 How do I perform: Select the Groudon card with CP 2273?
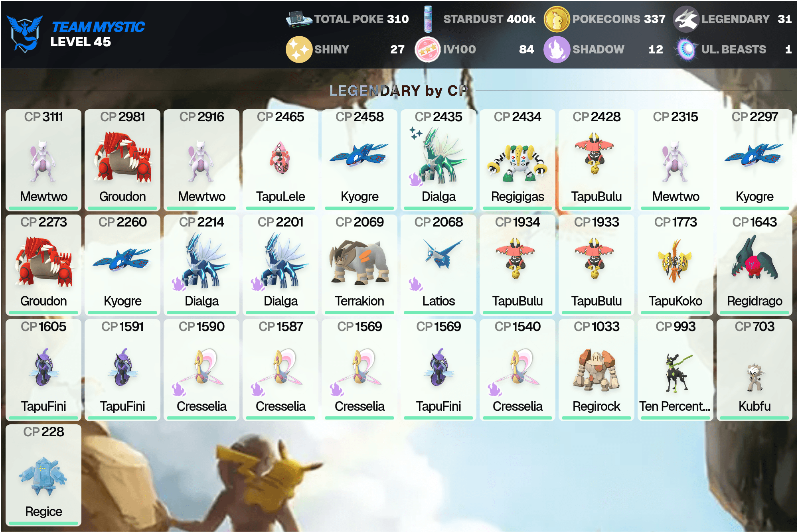(43, 265)
